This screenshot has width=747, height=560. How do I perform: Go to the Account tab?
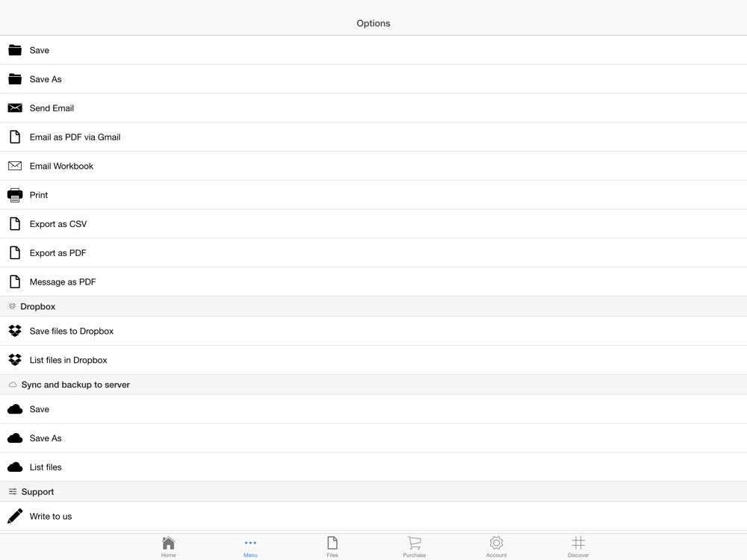click(x=496, y=547)
